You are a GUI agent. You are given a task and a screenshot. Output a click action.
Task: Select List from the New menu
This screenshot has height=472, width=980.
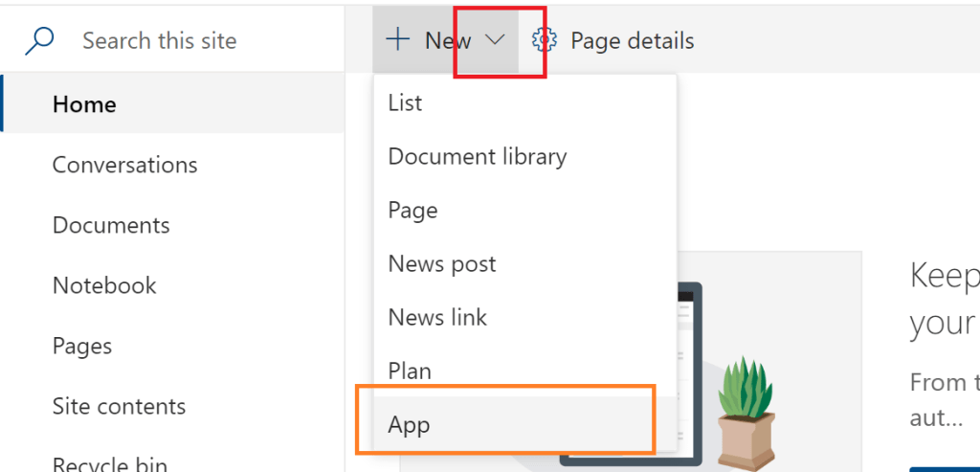(405, 103)
